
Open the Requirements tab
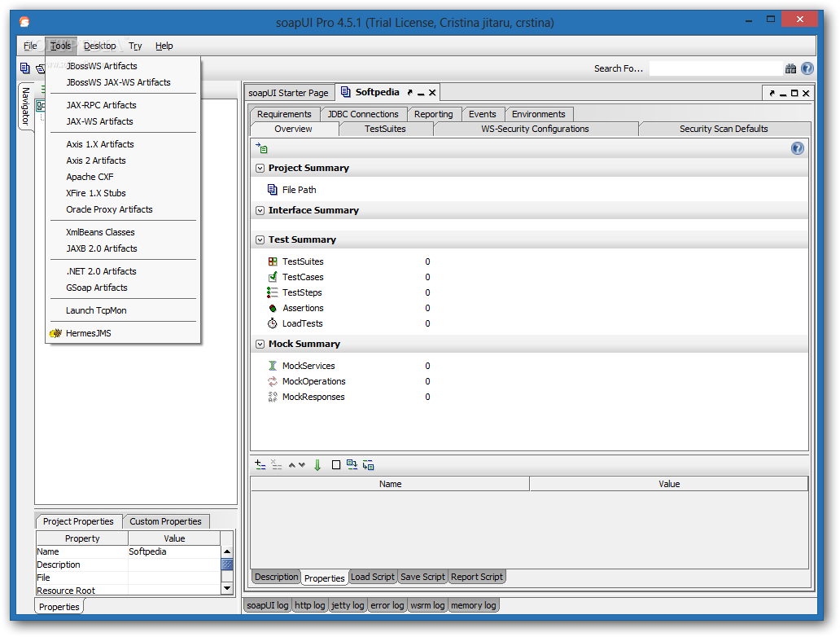(284, 114)
